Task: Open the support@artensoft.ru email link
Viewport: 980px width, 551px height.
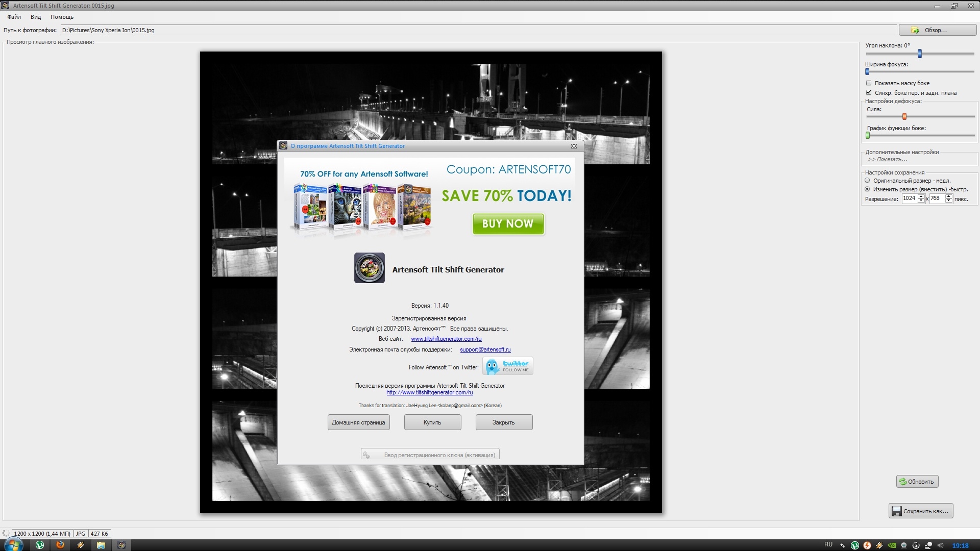Action: point(485,349)
